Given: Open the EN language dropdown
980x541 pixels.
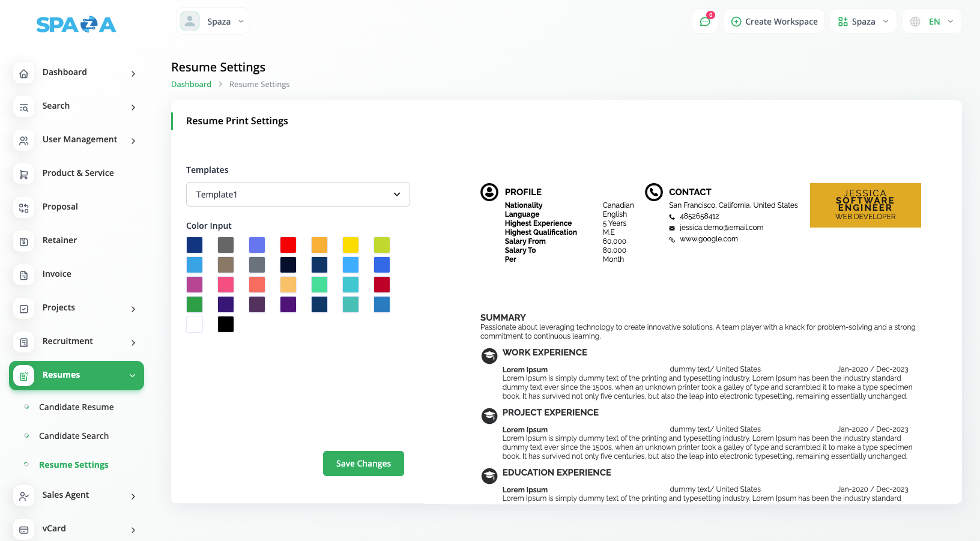Looking at the screenshot, I should [x=932, y=22].
